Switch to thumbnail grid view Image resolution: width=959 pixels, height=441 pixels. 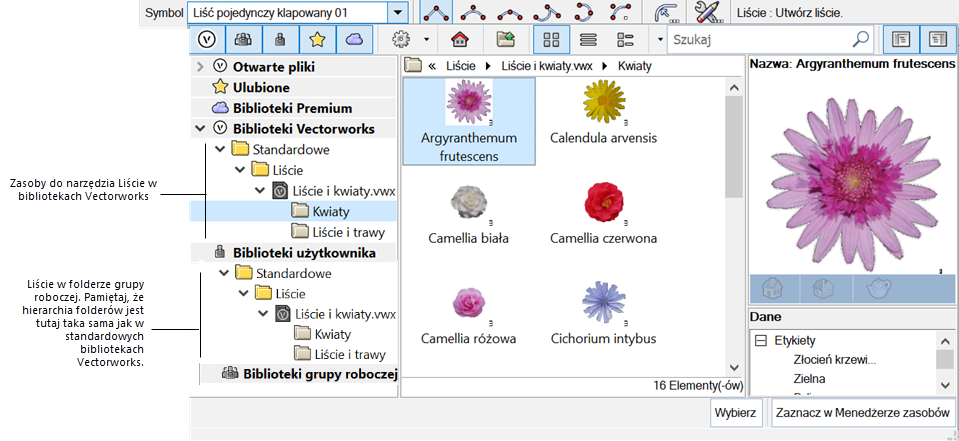pos(551,40)
